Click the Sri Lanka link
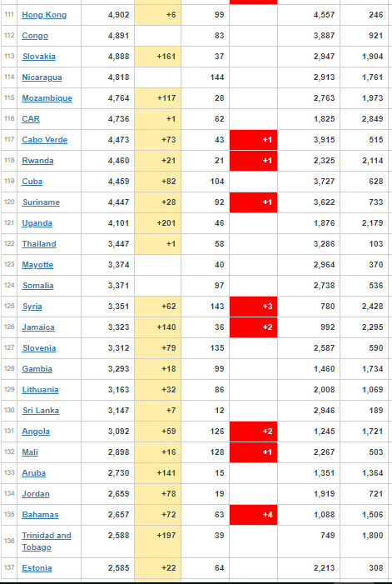Image resolution: width=392 pixels, height=584 pixels. pyautogui.click(x=41, y=411)
